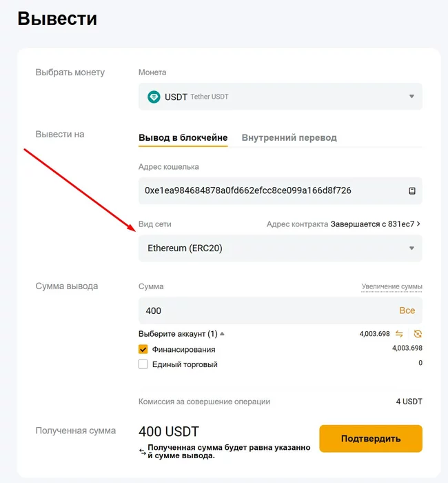
Task: Open the Увеличение суммы link
Action: 391,286
